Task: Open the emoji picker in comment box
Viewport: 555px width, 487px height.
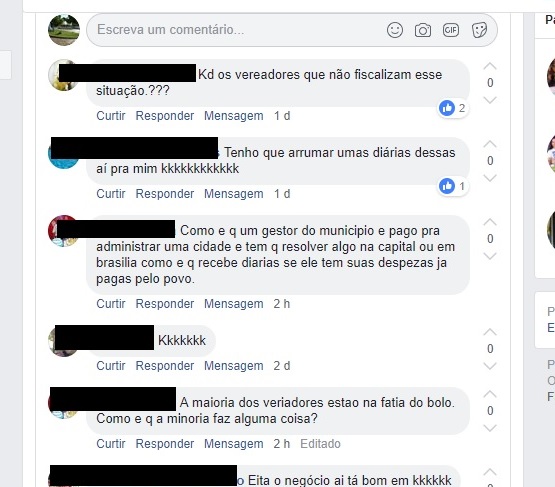Action: (395, 30)
